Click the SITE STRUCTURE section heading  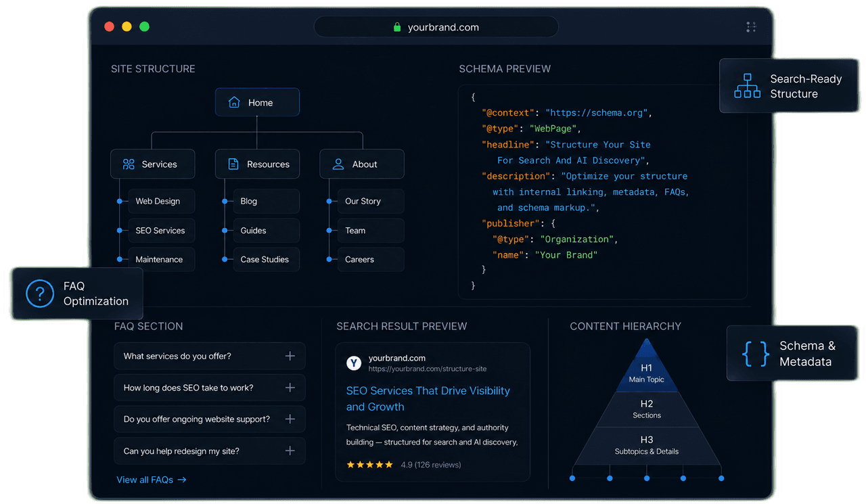coord(153,69)
